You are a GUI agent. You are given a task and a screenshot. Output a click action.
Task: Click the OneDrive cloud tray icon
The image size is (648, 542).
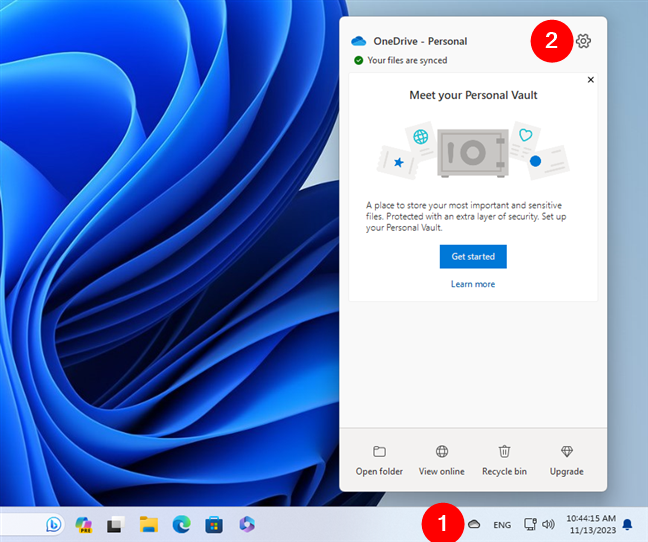474,524
